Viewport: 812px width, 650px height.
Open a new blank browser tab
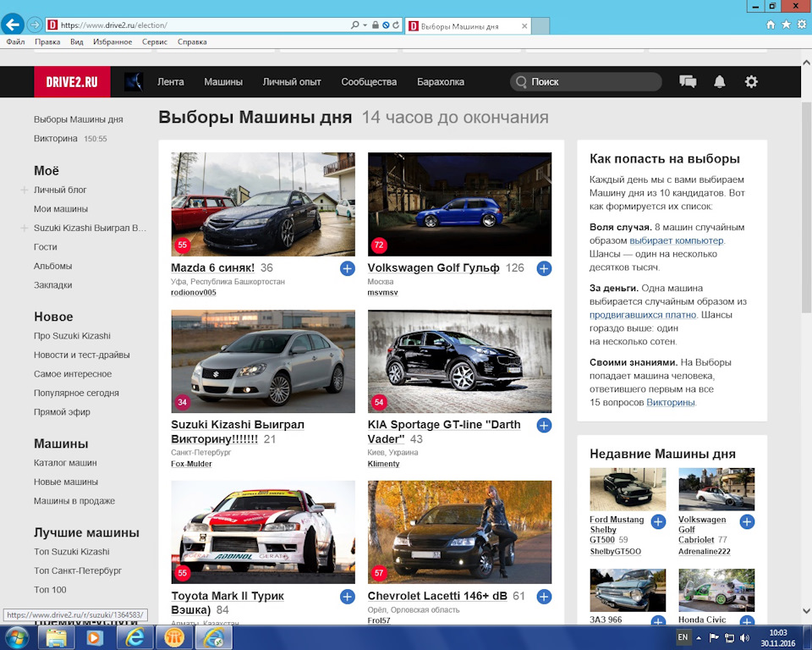coord(540,26)
